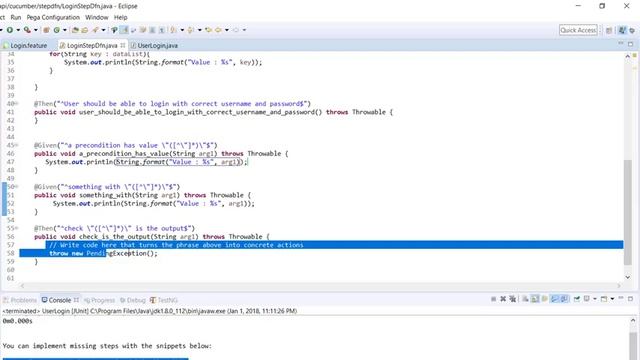This screenshot has height=360, width=640.
Task: Toggle Word Wrap paragraph icon
Action: 114,30
